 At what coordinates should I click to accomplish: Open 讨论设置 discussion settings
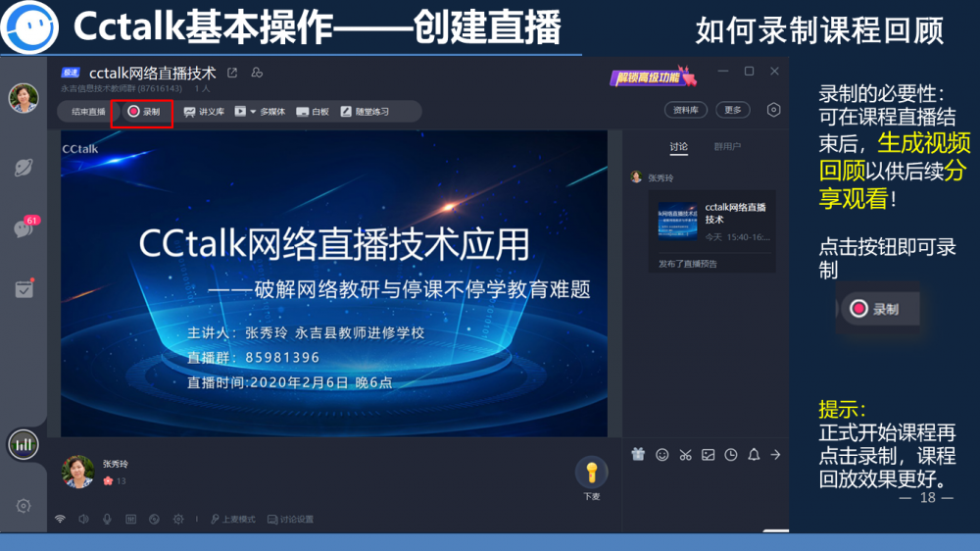(x=291, y=519)
